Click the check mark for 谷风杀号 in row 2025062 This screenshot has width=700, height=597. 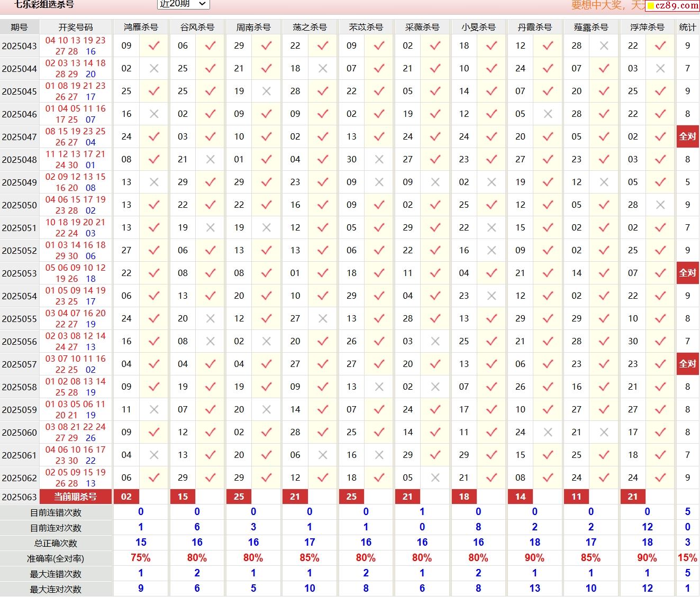[x=210, y=478]
